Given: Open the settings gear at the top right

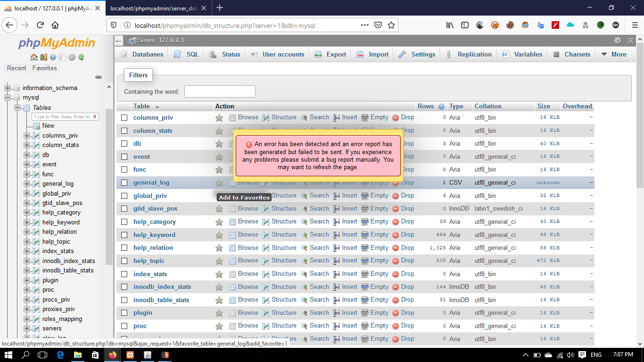Looking at the screenshot, I should (x=618, y=41).
